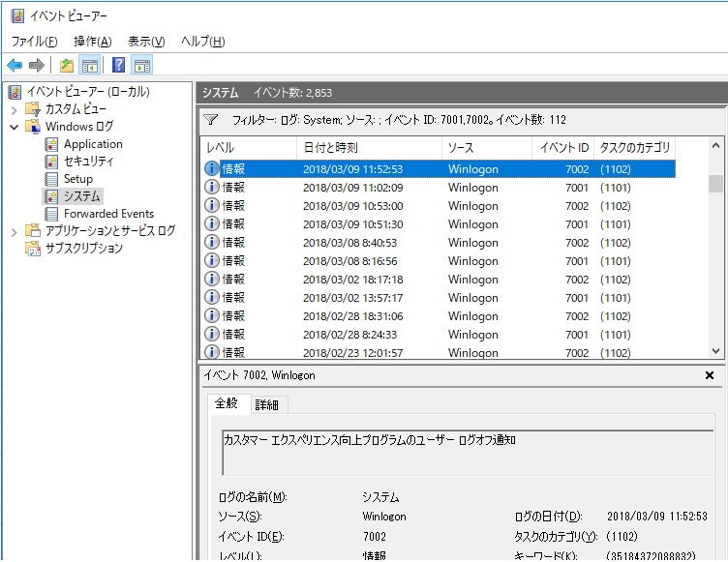The image size is (728, 562).
Task: Select event dated 2018/03/02 18:17:18
Action: tap(440, 280)
